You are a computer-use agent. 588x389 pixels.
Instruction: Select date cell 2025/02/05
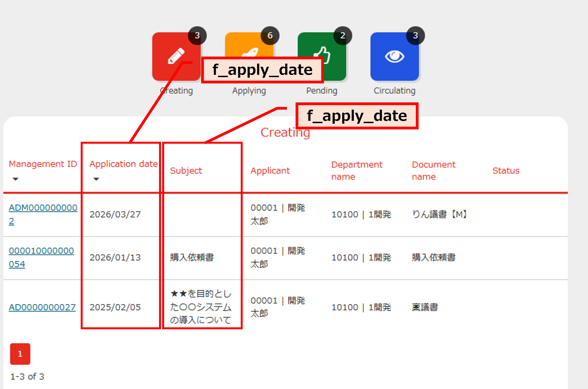(115, 307)
